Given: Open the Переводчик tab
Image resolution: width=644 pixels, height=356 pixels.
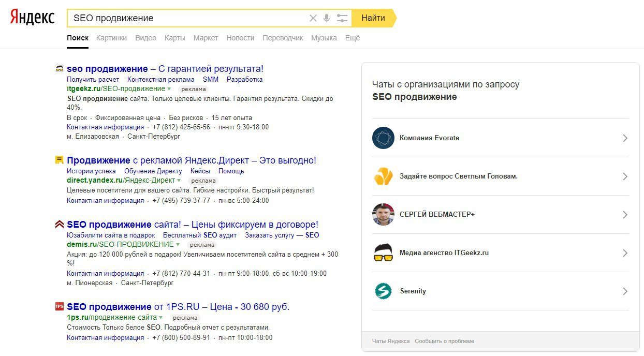Looking at the screenshot, I should click(x=283, y=38).
